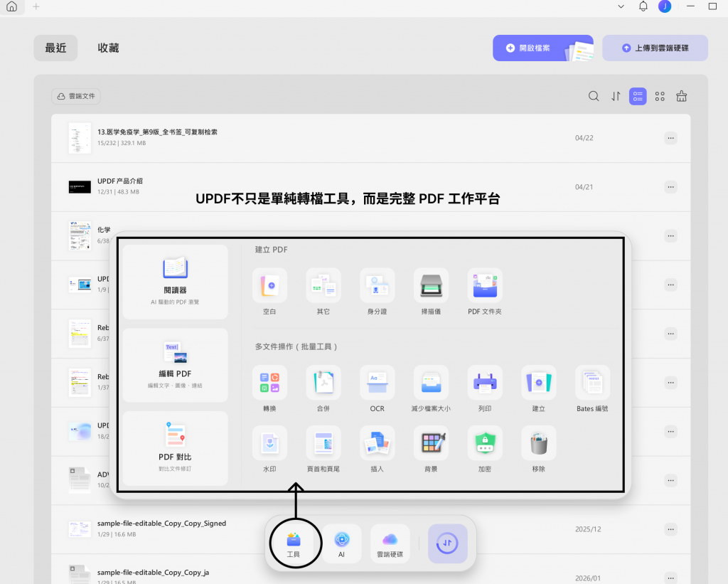Screen dimensions: 728x584
Task: Click 上傳到雲端硬碟 upload button
Action: point(655,48)
